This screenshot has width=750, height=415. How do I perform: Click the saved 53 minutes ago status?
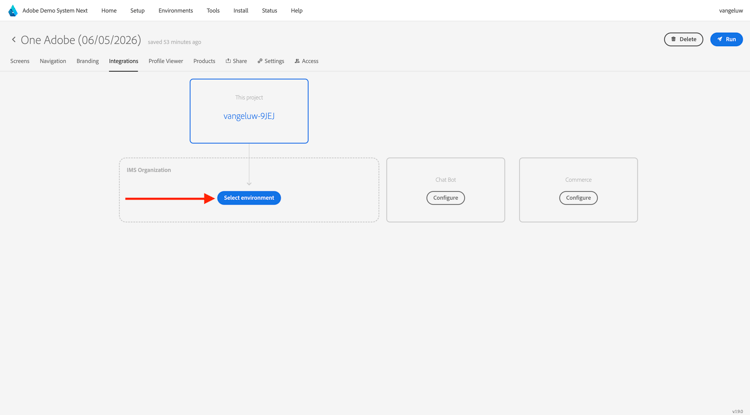[x=174, y=42]
